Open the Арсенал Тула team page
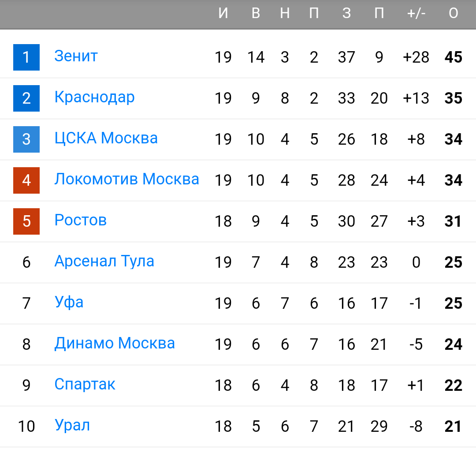Viewport: 476px width, 449px height. (104, 261)
